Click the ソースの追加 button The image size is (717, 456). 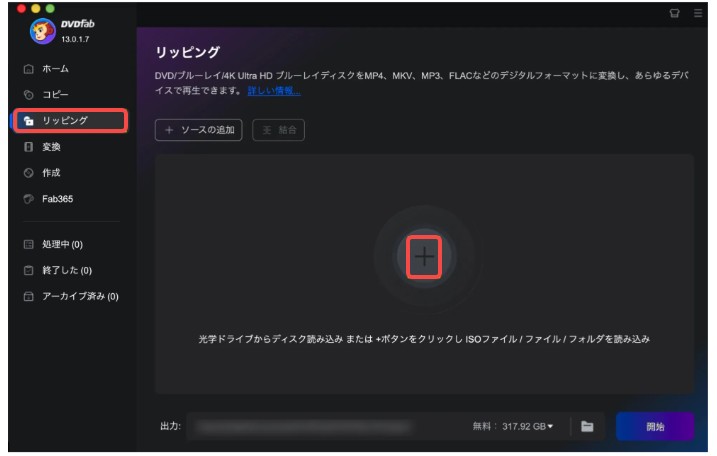click(198, 130)
